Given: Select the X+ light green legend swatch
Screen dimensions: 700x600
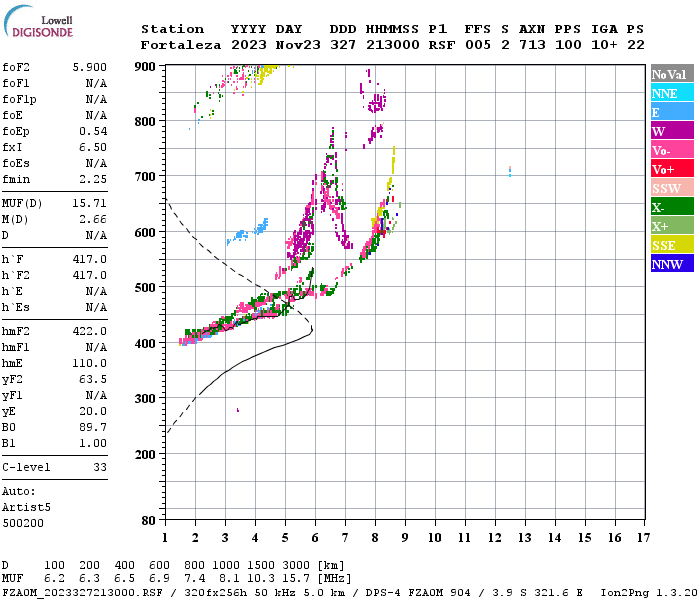Looking at the screenshot, I should (x=672, y=225).
